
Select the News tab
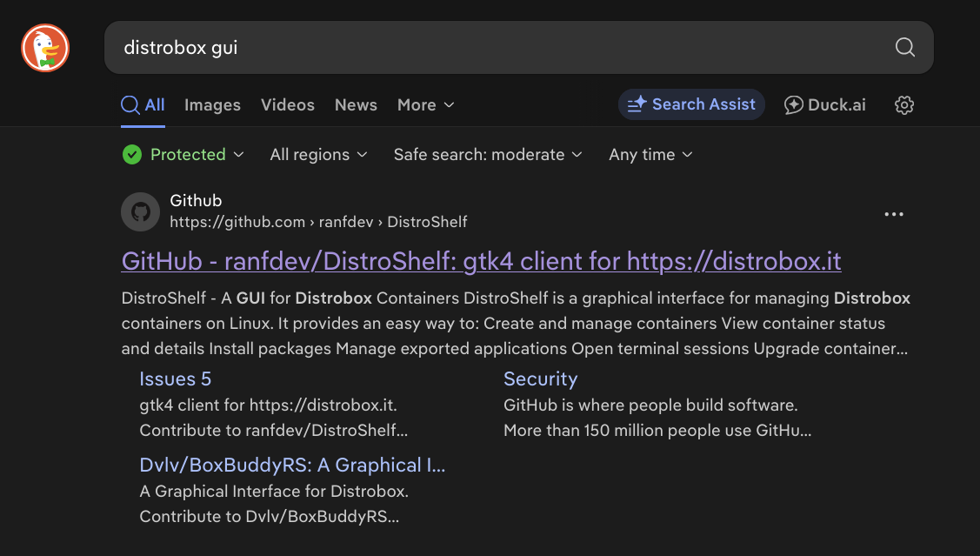[356, 105]
